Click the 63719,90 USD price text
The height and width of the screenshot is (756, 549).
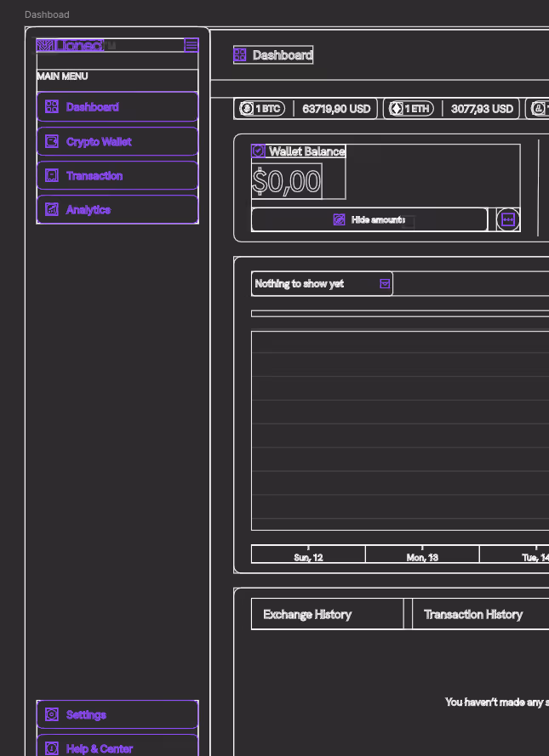click(336, 109)
